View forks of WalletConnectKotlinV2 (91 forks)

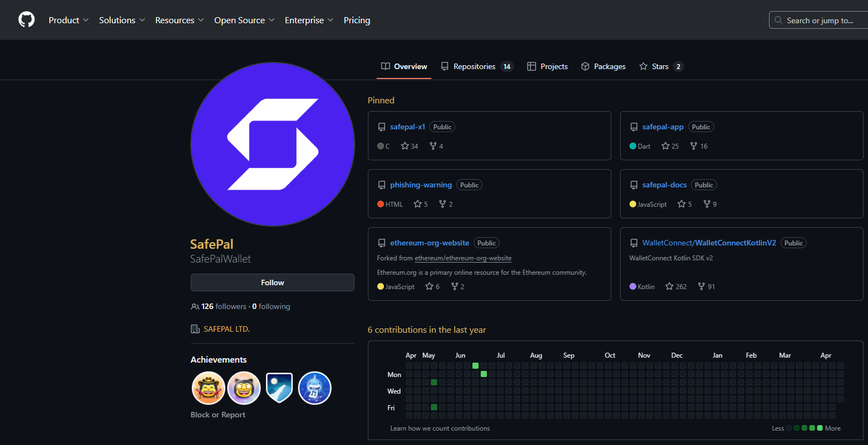coord(706,286)
